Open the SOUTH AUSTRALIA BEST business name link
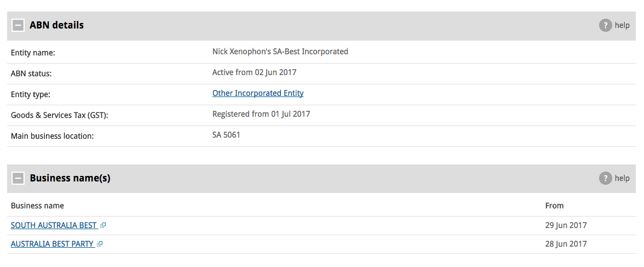 pyautogui.click(x=54, y=225)
